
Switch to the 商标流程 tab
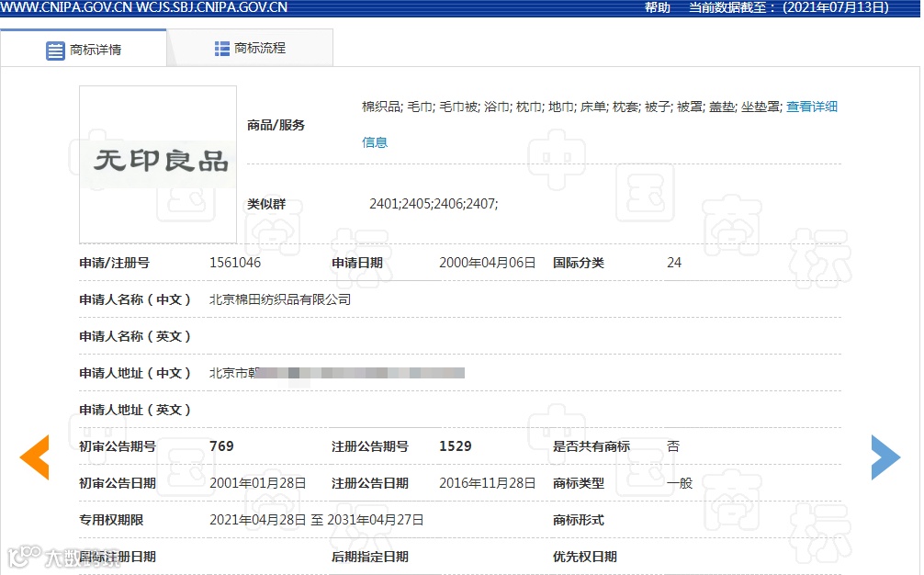pyautogui.click(x=250, y=48)
